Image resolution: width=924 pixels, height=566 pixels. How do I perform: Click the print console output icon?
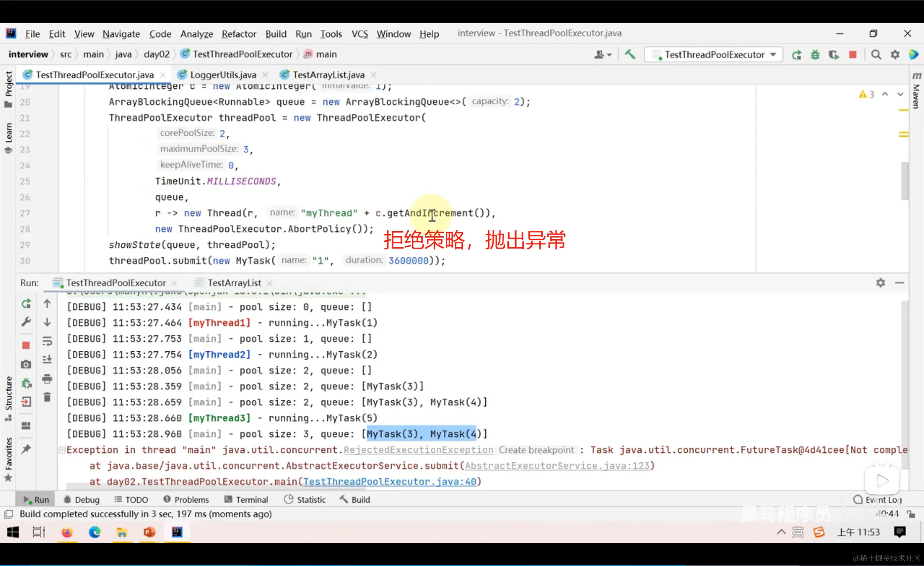point(47,379)
